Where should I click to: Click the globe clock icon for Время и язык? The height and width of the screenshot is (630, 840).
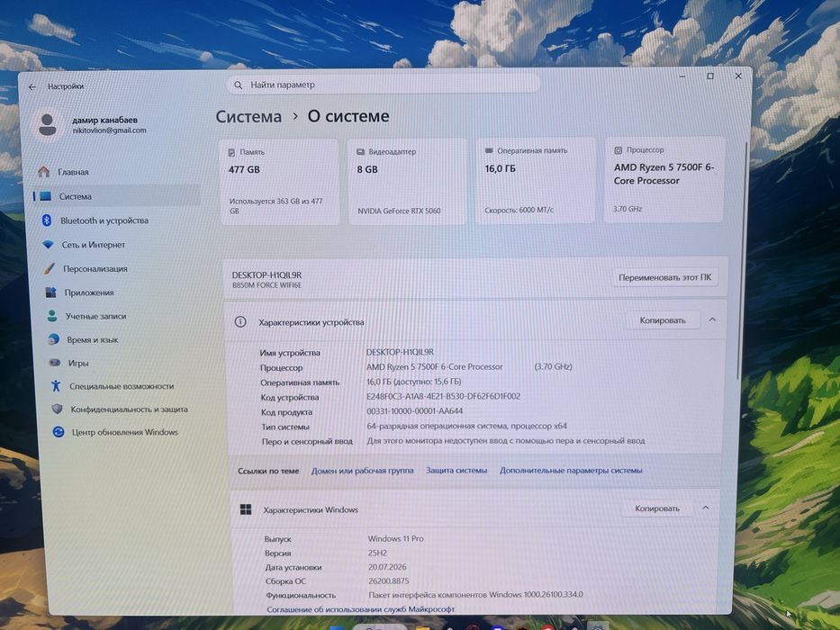pos(54,339)
